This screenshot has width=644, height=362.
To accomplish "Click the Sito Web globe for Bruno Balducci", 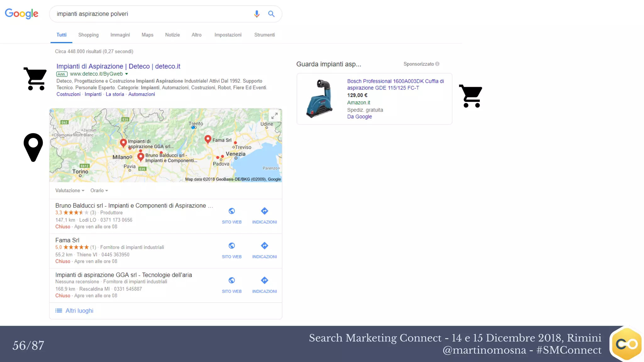I will click(232, 211).
